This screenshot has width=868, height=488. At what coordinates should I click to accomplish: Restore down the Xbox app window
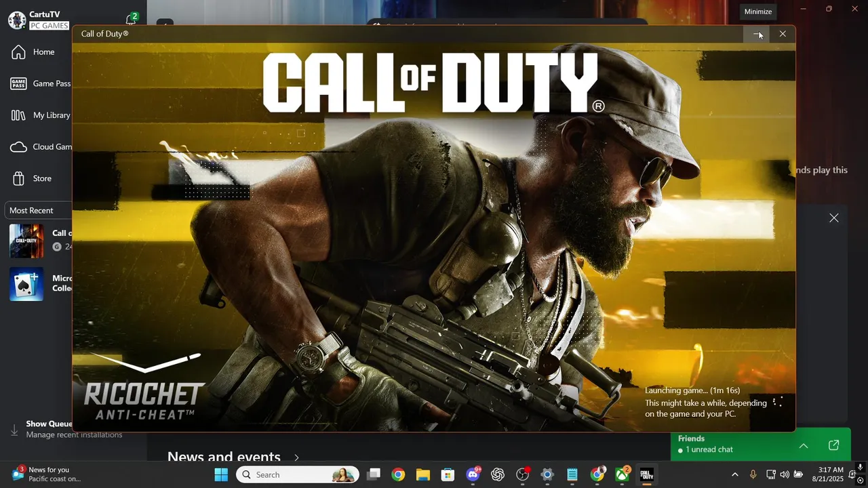(x=829, y=9)
